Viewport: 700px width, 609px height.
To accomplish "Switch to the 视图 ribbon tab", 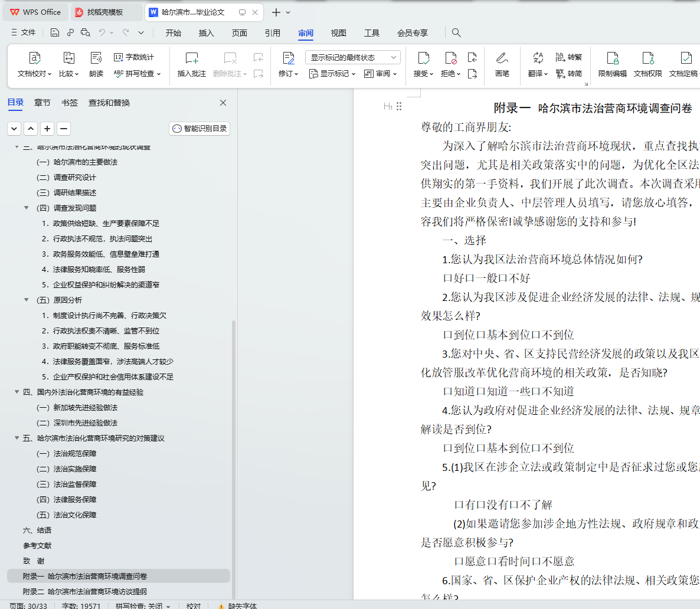I will [x=338, y=33].
